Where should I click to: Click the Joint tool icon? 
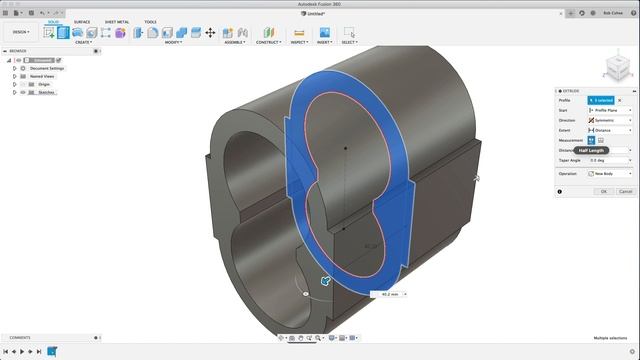coord(242,33)
